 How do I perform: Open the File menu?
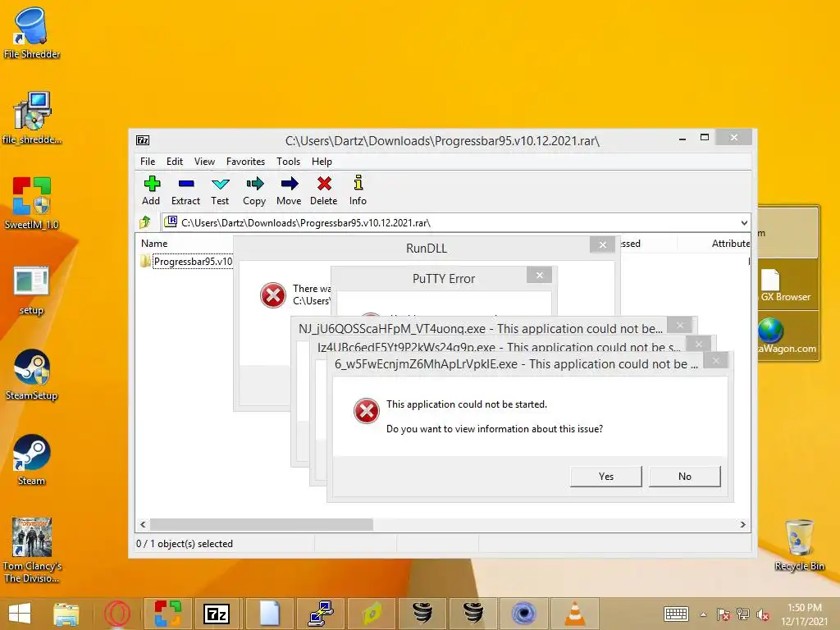click(x=148, y=162)
